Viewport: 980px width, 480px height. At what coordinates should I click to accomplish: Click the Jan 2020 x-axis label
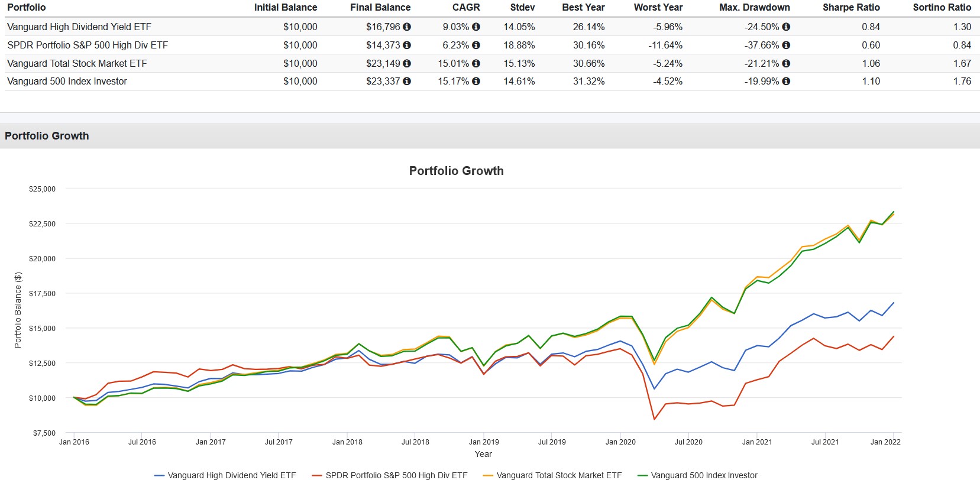click(x=620, y=442)
